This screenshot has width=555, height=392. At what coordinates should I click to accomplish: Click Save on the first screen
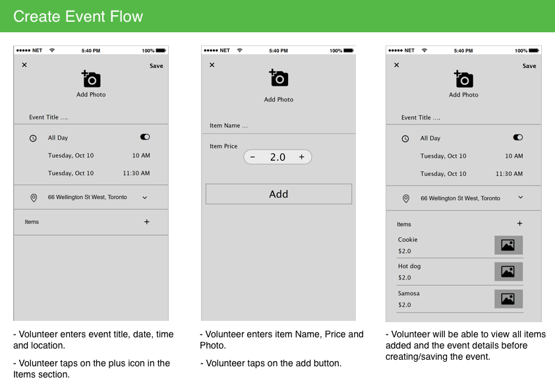point(156,65)
